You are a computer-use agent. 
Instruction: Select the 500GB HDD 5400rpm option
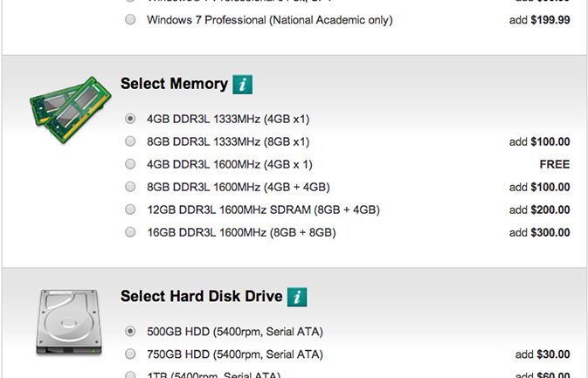tap(130, 332)
